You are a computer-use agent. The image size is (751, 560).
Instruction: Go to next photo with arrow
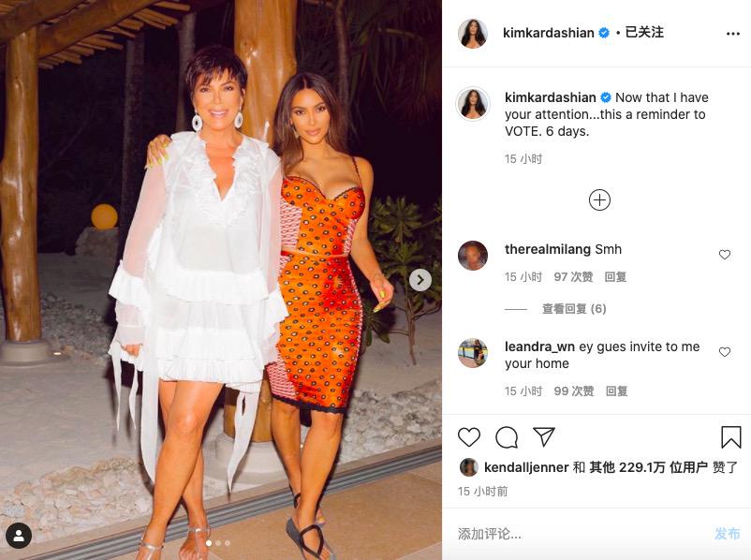pyautogui.click(x=420, y=280)
